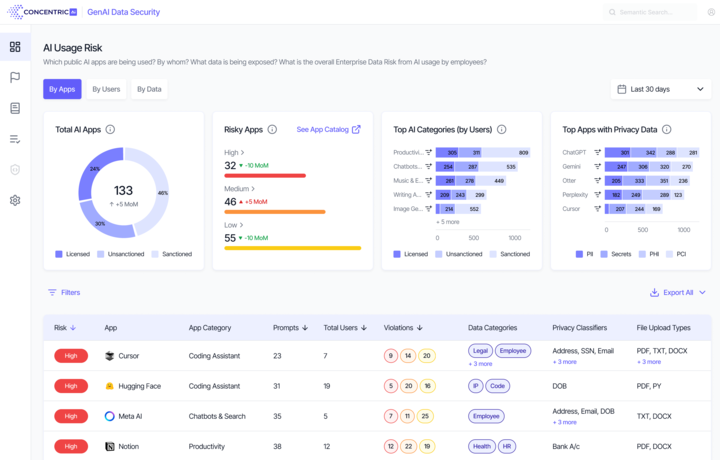Viewport: 720px width, 460px height.
Task: Click the top-right header settings icon
Action: pos(711,13)
